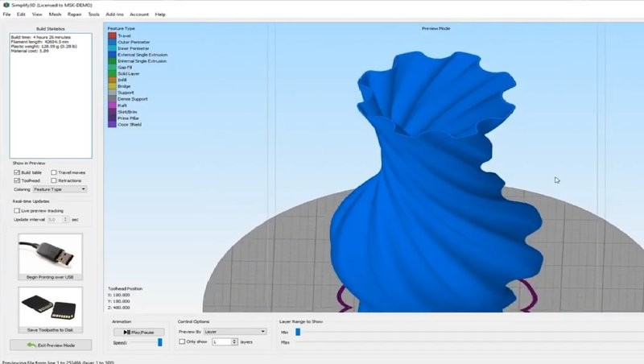
Task: Click the green Exit Preview Mode arrow
Action: tap(31, 345)
